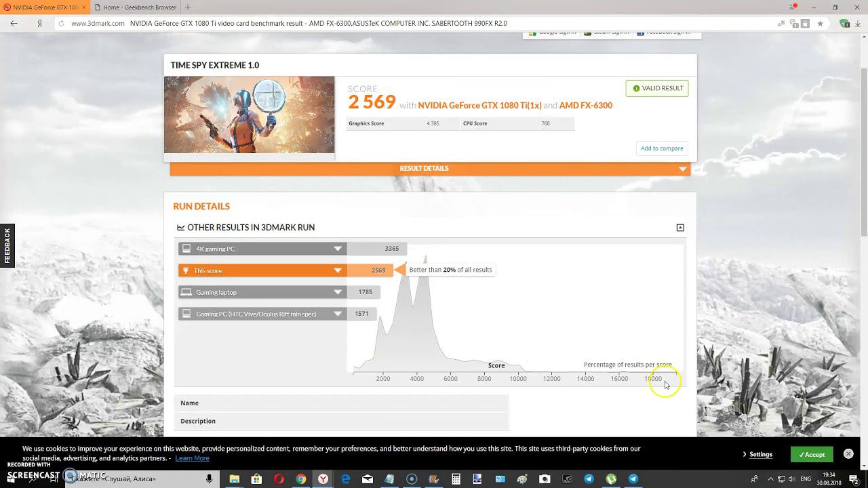
Task: Open browser menu with red notification dot
Action: (793, 7)
